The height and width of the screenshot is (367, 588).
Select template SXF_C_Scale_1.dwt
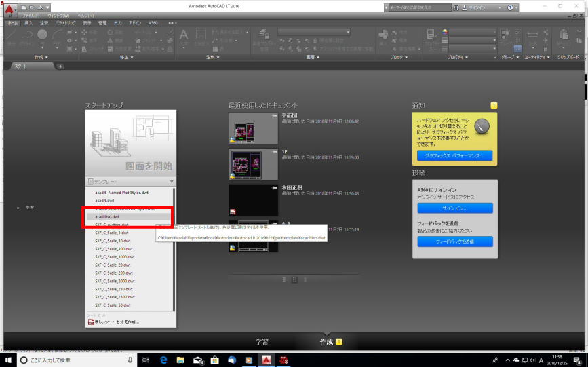[112, 233]
